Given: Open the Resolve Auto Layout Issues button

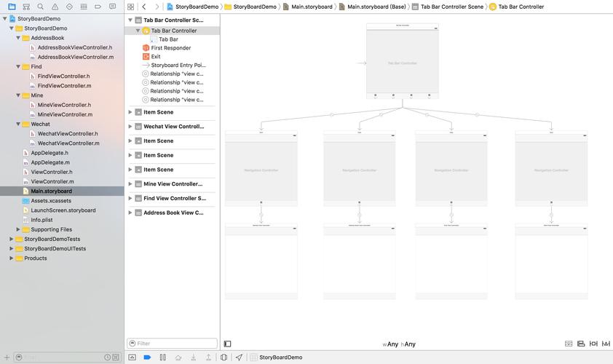Looking at the screenshot, I should point(606,344).
